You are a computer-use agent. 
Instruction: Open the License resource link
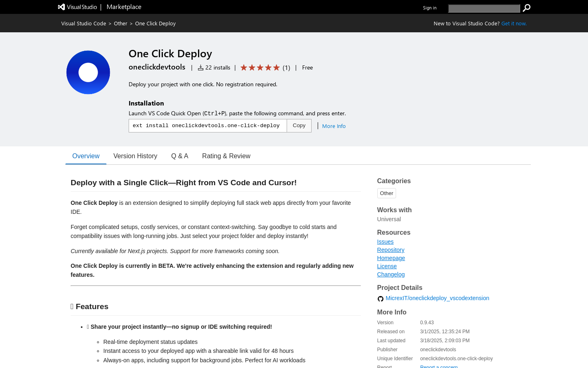pos(387,266)
